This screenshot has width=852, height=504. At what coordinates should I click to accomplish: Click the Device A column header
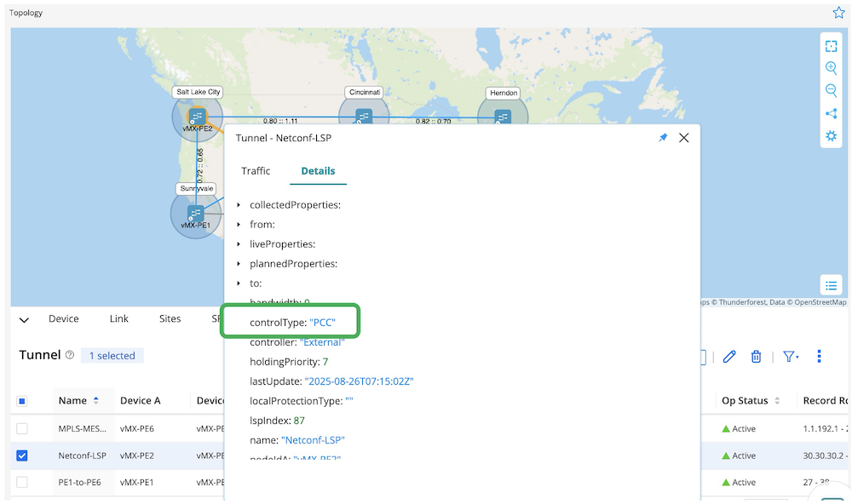(x=141, y=401)
